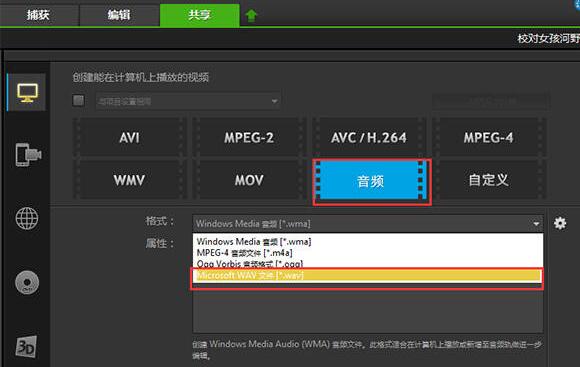Select the Computer output icon
580x367 pixels.
point(27,92)
